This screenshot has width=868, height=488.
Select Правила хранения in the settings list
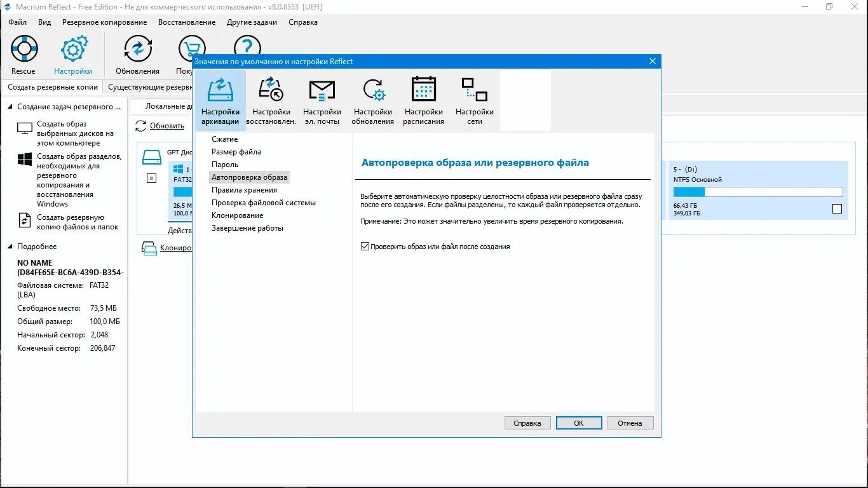coord(244,190)
